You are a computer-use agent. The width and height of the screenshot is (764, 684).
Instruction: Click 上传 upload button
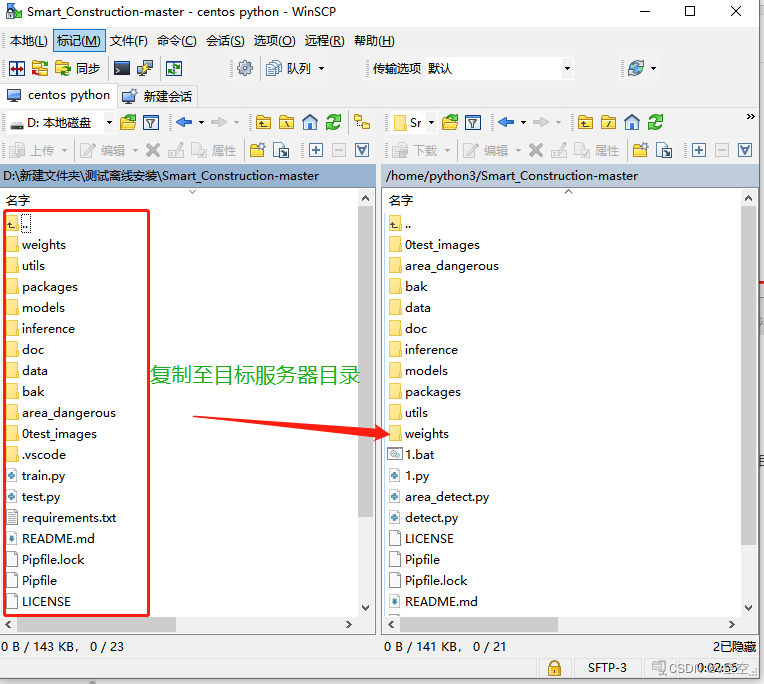[x=32, y=151]
